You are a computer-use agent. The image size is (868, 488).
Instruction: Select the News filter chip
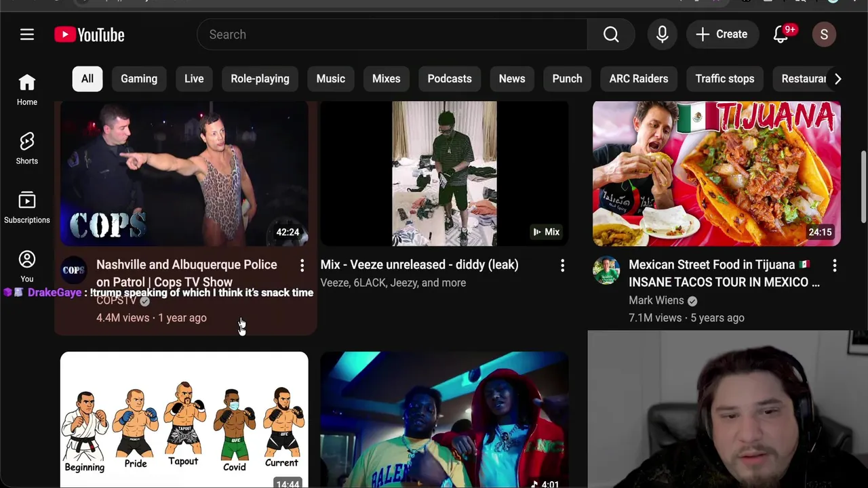[512, 79]
